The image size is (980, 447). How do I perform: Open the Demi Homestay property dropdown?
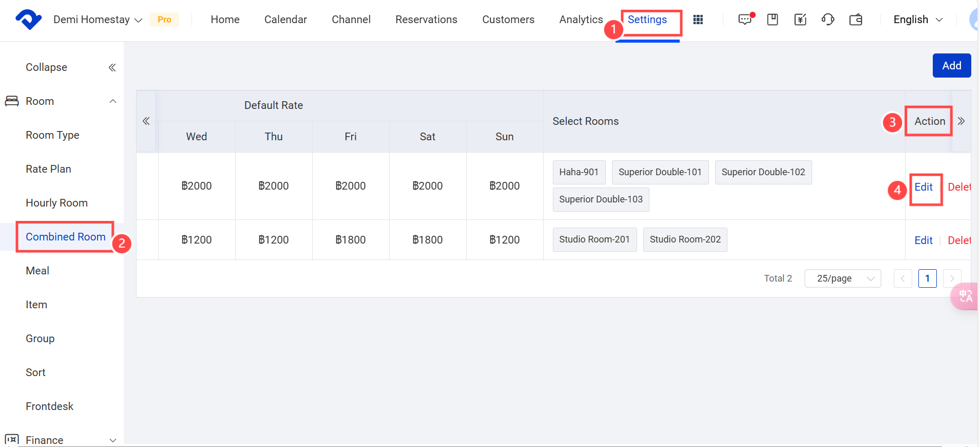click(98, 20)
